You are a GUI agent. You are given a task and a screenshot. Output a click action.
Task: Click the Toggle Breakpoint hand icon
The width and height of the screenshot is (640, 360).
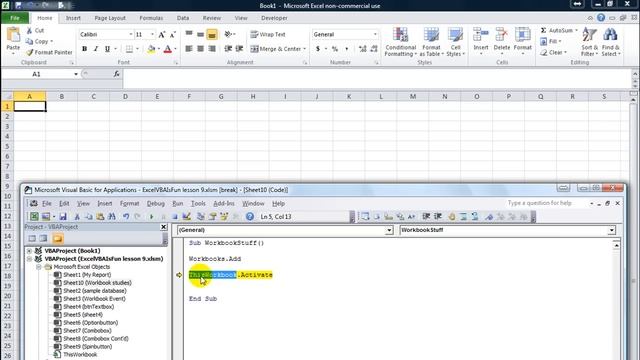point(451,217)
